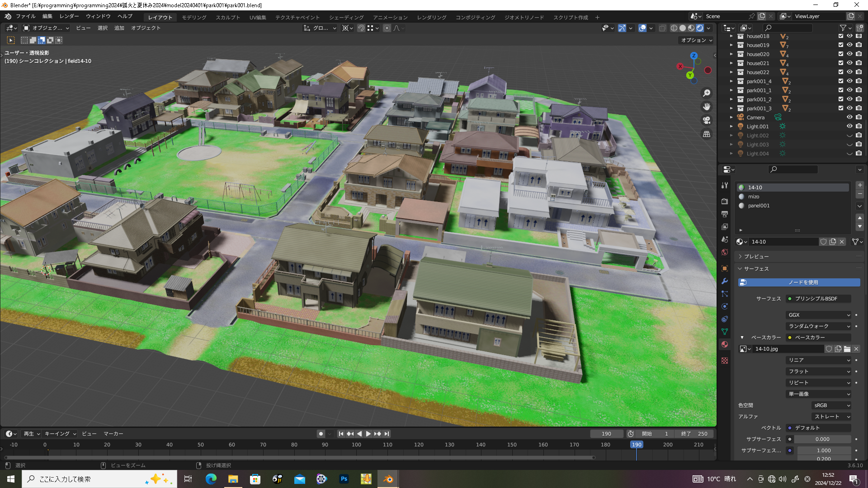This screenshot has height=488, width=868.
Task: Click the pan view hand icon
Action: click(706, 107)
